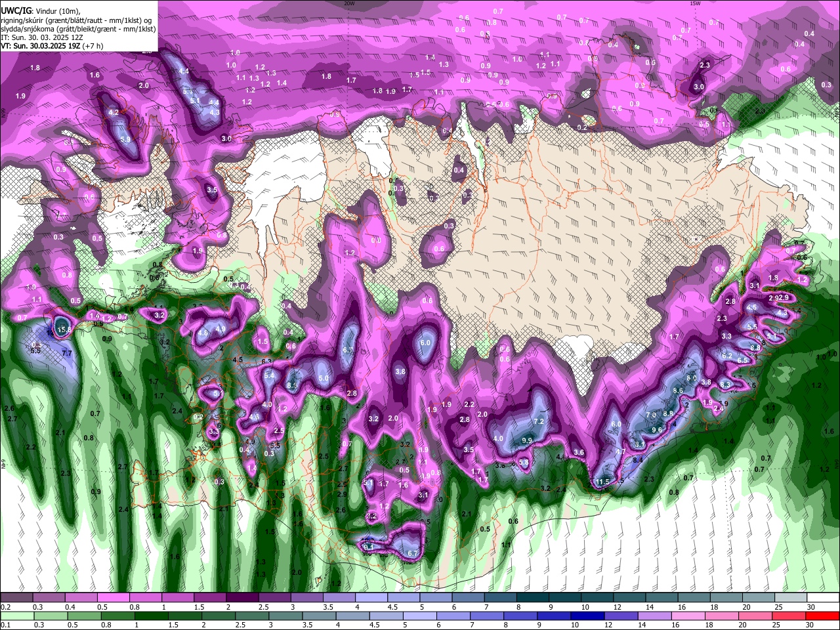Click the (+7 h) forecast offset text
This screenshot has width=840, height=630.
coord(92,46)
